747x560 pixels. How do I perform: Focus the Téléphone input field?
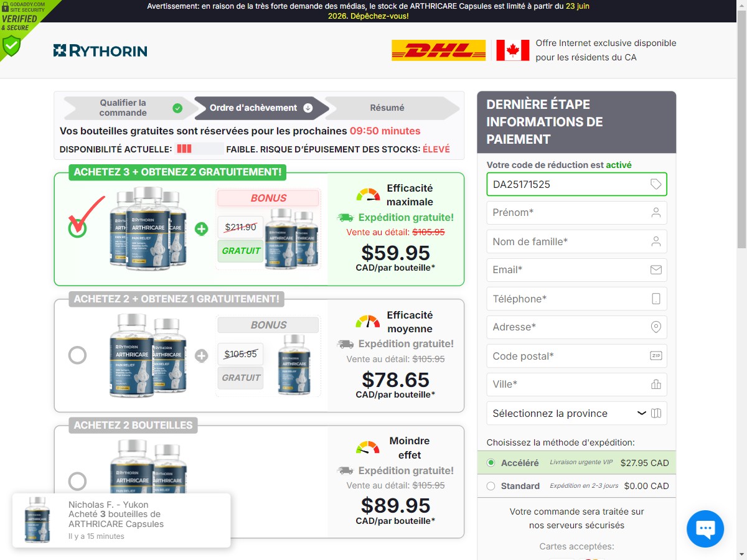[x=576, y=299]
